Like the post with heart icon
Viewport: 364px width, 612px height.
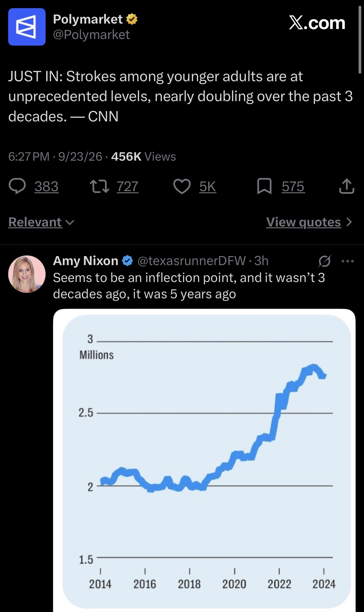point(182,186)
